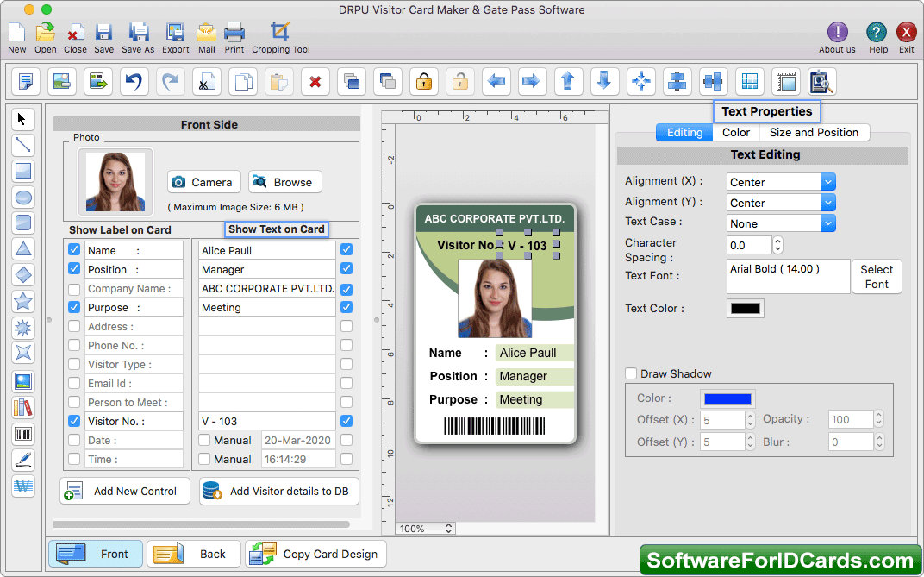The image size is (924, 577).
Task: Adjust the Offset (X) stepper
Action: [750, 420]
